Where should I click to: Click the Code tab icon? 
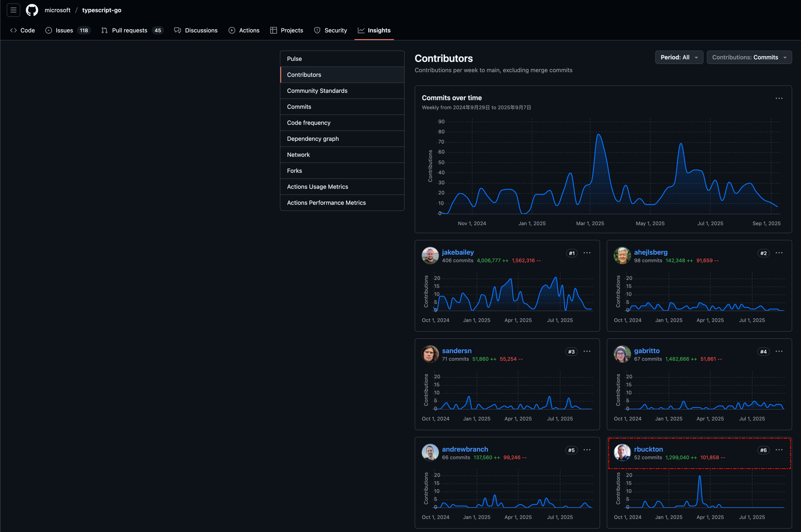[x=14, y=30]
